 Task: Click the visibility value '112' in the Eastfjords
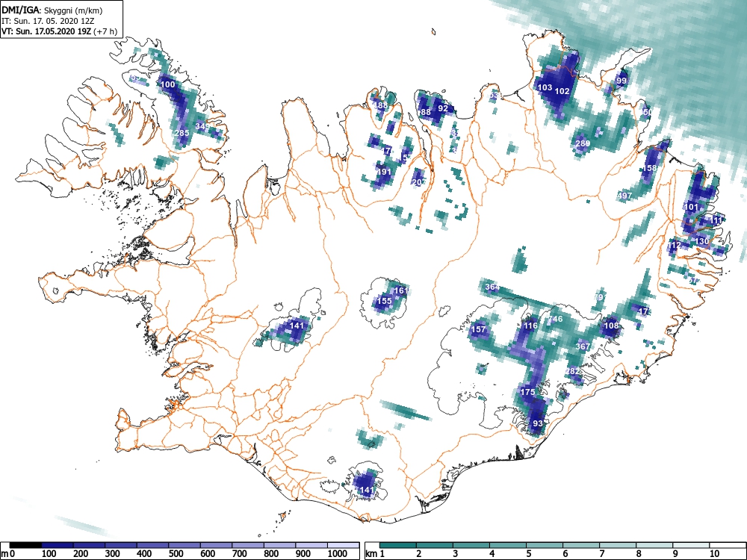coord(674,245)
